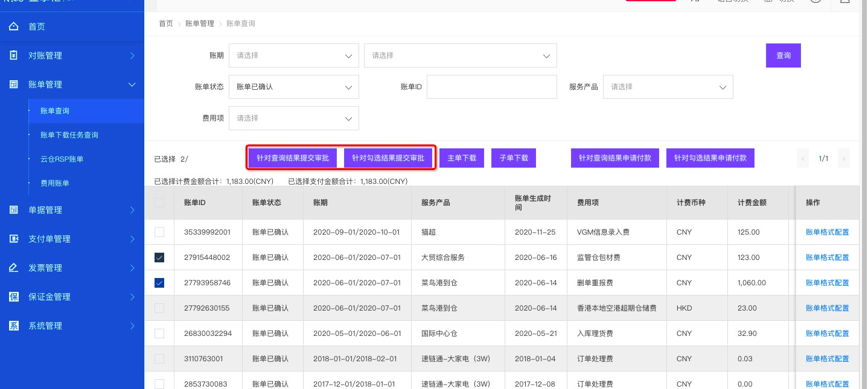Viewport: 868px width, 389px height.
Task: Click the 支付单管理 sidebar icon
Action: pos(14,239)
